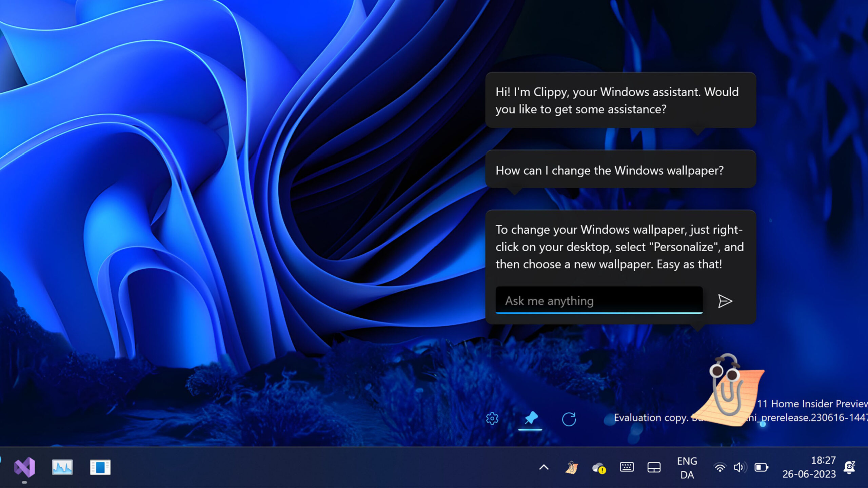Image resolution: width=868 pixels, height=488 pixels.
Task: Focus the Ask me anything field
Action: coord(599,301)
